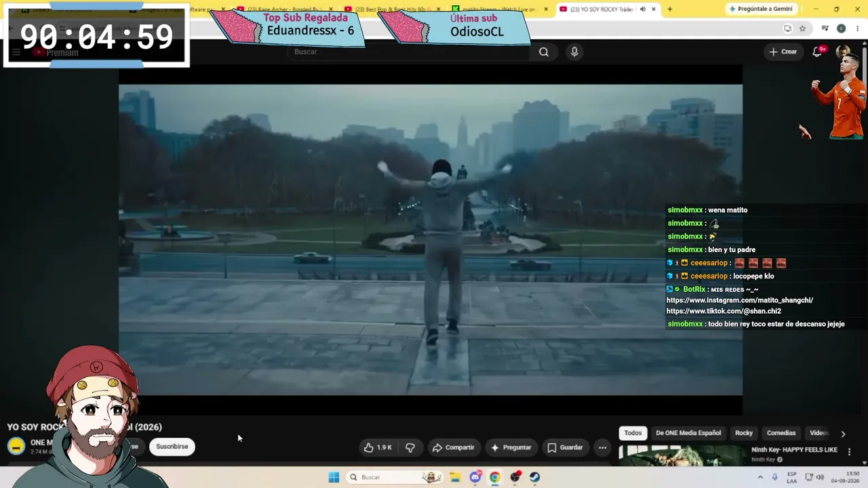The image size is (868, 488).
Task: Open network settings in system tray
Action: point(808,477)
